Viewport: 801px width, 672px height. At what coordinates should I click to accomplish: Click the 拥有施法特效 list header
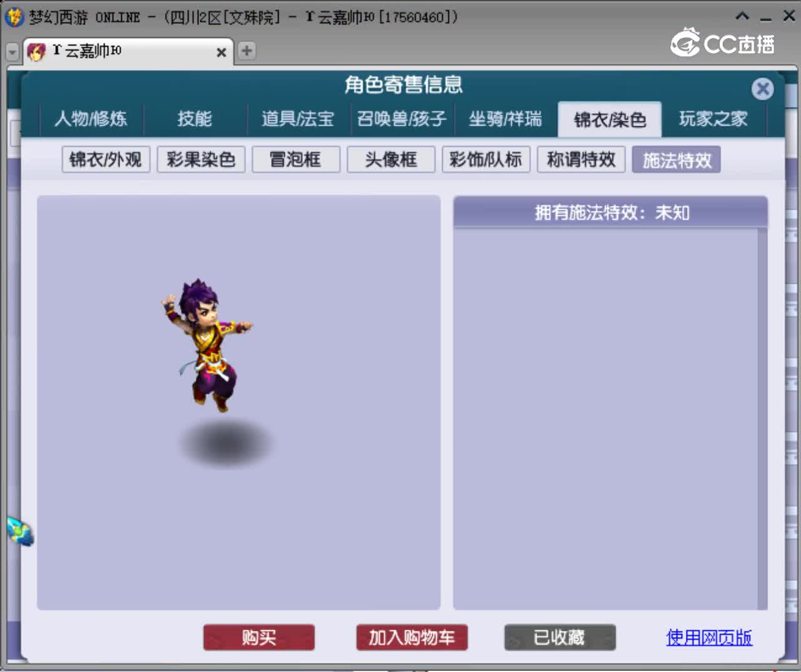610,213
